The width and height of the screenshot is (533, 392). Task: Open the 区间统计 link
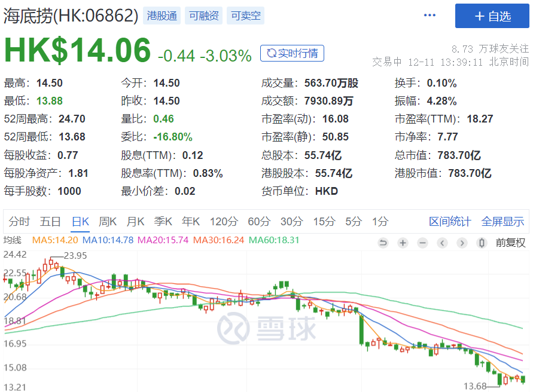tap(450, 222)
